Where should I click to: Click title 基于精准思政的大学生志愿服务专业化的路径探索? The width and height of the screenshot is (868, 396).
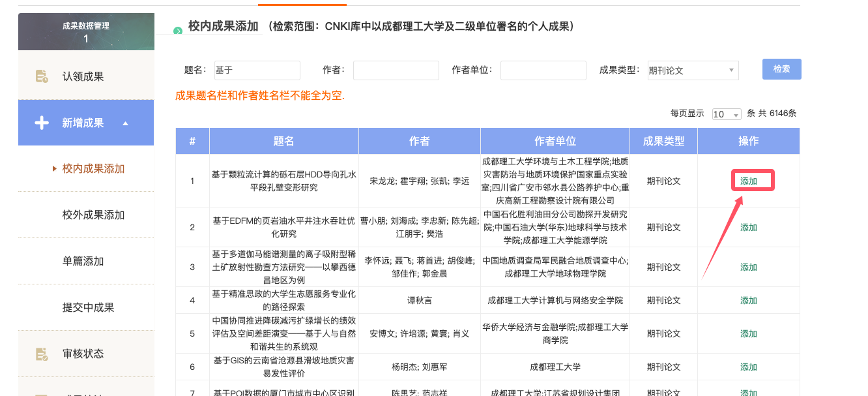pyautogui.click(x=284, y=301)
